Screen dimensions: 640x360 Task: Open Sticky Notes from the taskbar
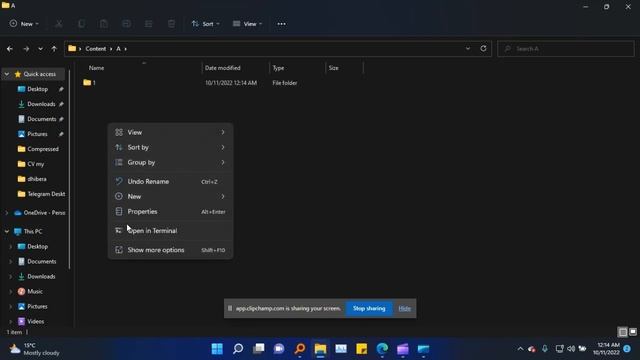pyautogui.click(x=362, y=349)
